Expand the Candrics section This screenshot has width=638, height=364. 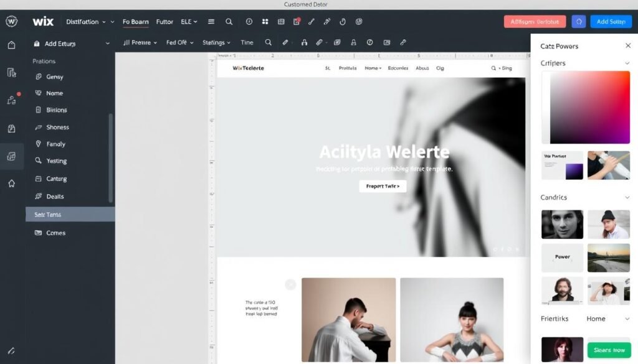[628, 197]
